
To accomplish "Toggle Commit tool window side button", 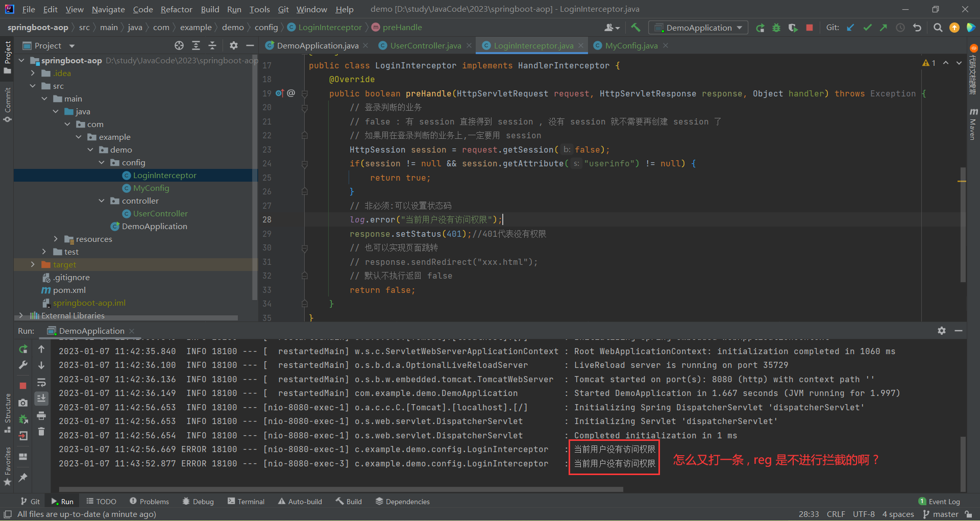I will click(x=7, y=105).
